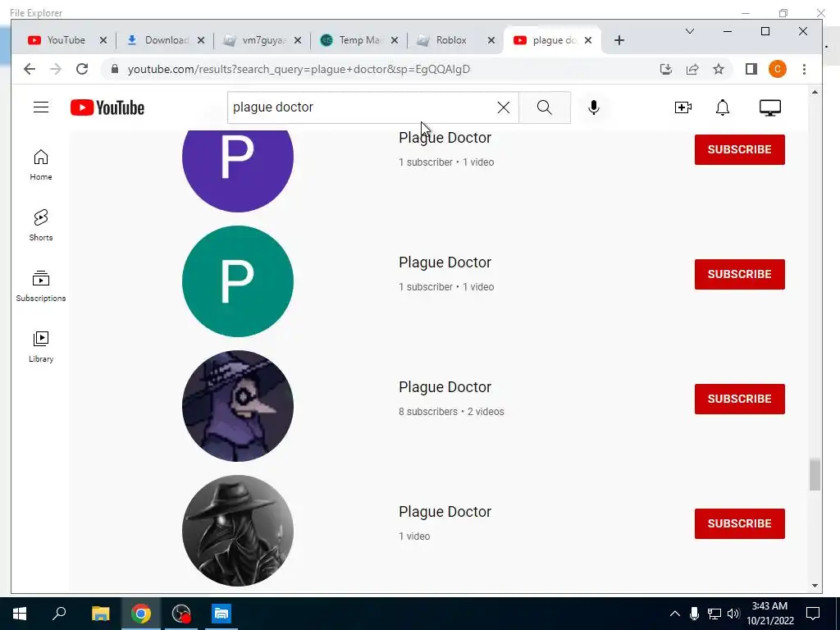Click the scrollbar down arrow

click(815, 586)
